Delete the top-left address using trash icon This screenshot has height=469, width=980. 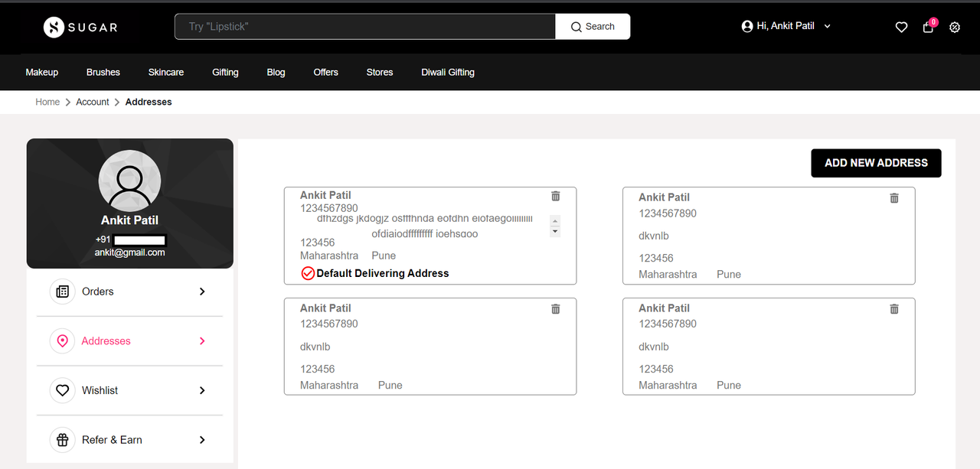click(555, 196)
